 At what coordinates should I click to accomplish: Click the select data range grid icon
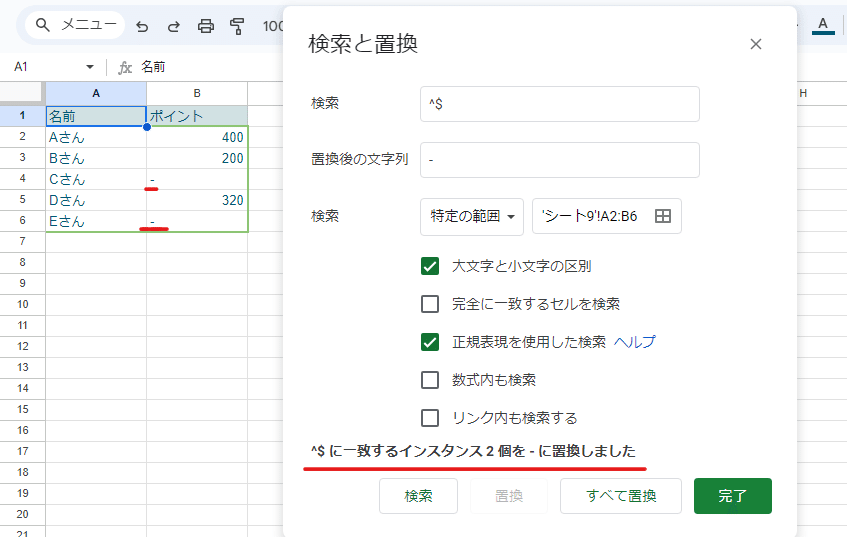point(663,216)
